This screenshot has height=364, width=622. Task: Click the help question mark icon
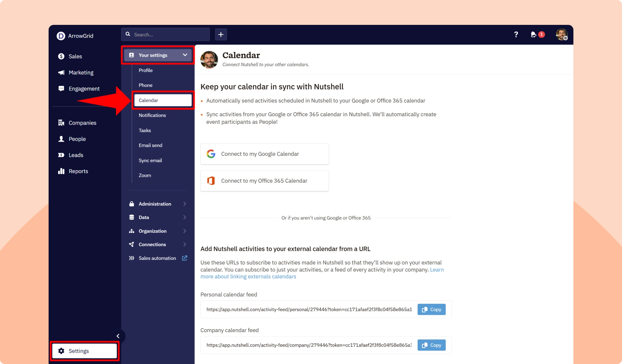[x=516, y=34]
